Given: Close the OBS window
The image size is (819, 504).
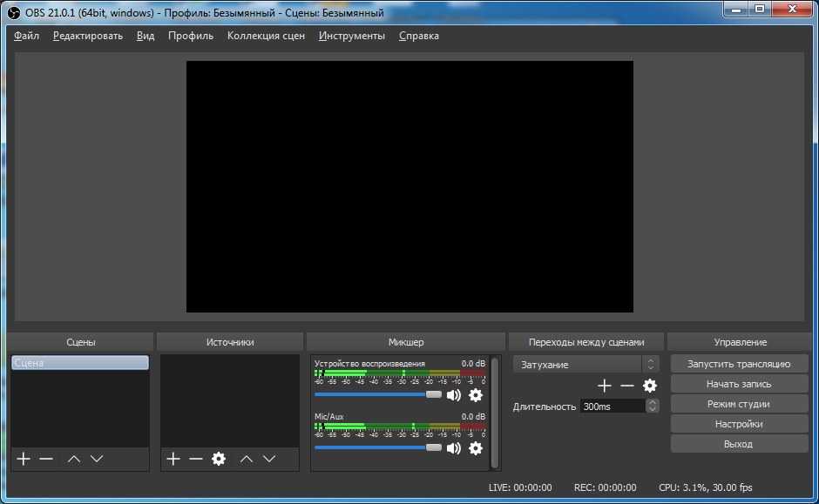Looking at the screenshot, I should tap(792, 10).
